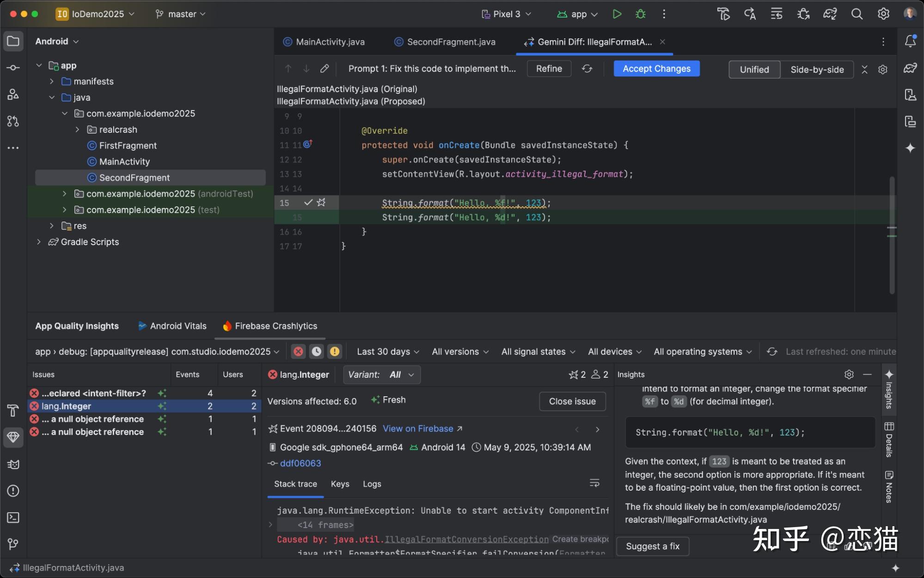
Task: Launch the debugger bug icon in toolbar
Action: tap(640, 14)
